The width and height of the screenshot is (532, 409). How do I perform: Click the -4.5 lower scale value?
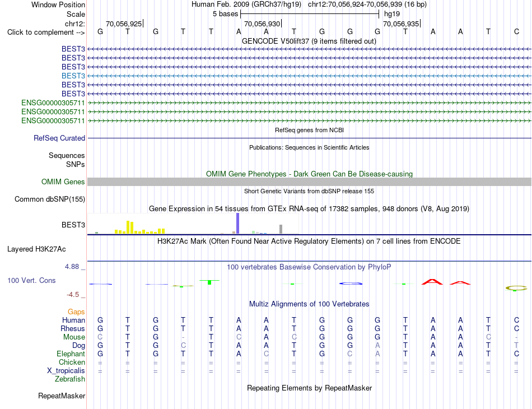coord(73,295)
